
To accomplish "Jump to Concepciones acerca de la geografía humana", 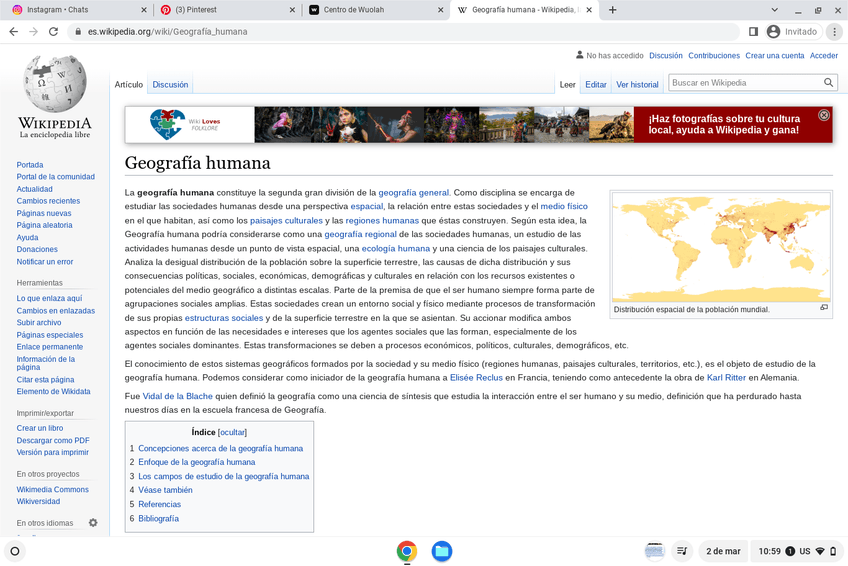I will pos(221,449).
